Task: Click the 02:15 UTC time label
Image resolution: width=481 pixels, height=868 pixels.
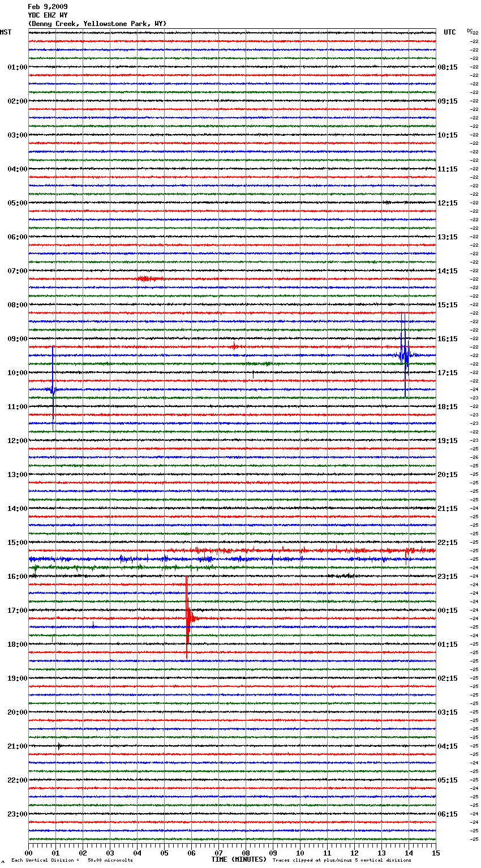Action: (448, 678)
